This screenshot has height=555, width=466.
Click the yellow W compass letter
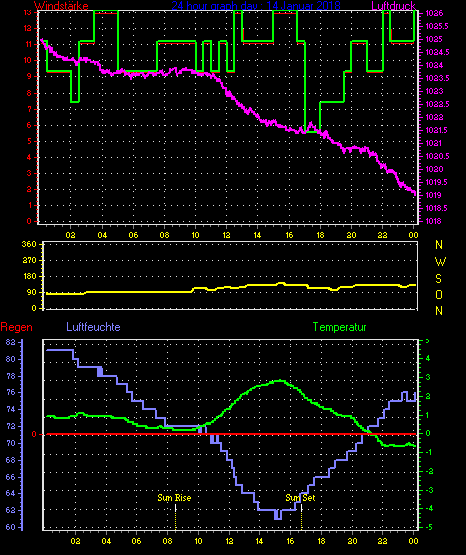click(440, 262)
